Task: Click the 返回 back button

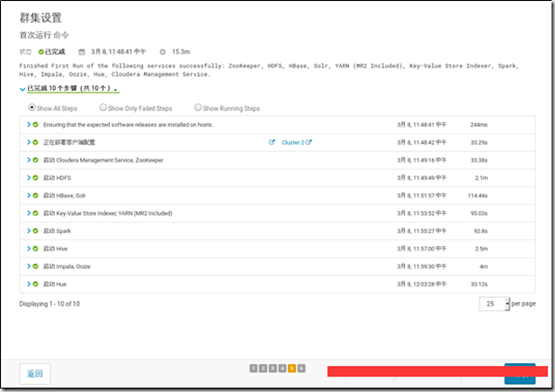Action: pos(35,374)
